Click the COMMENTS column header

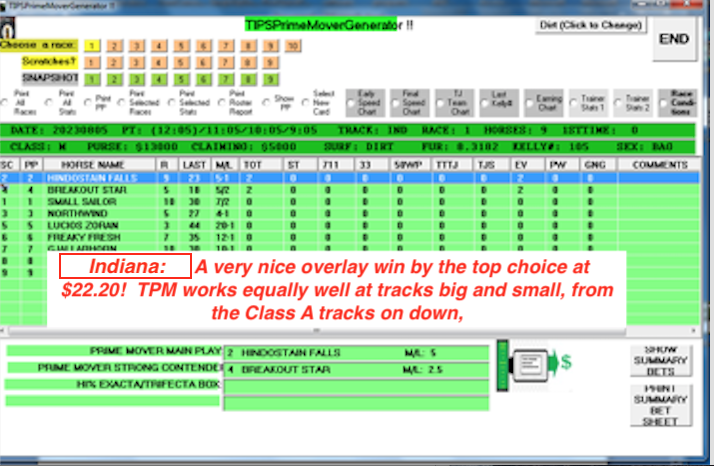click(659, 165)
